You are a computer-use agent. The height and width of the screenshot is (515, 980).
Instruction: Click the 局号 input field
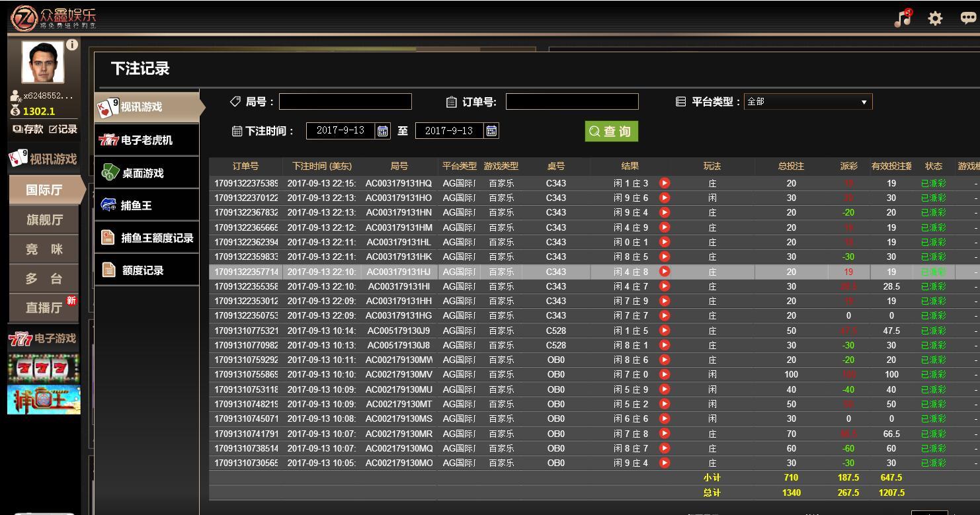(x=345, y=102)
